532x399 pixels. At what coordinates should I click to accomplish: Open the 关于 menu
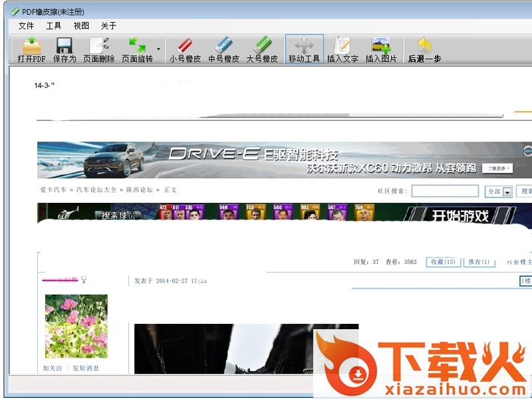click(108, 26)
